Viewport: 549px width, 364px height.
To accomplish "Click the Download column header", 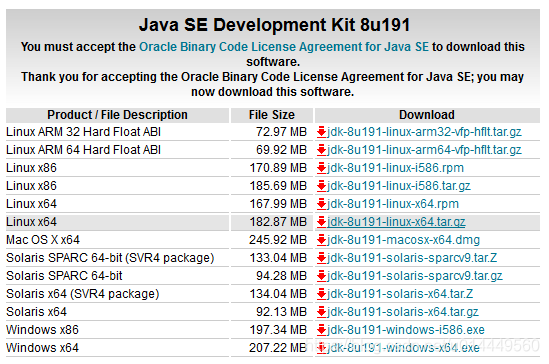I will click(427, 115).
